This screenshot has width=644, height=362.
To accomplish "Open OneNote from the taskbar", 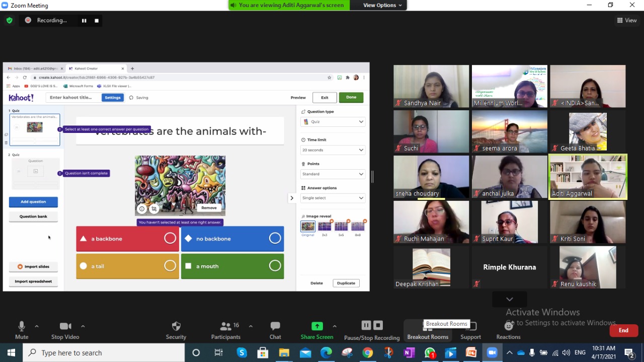I will click(x=409, y=353).
